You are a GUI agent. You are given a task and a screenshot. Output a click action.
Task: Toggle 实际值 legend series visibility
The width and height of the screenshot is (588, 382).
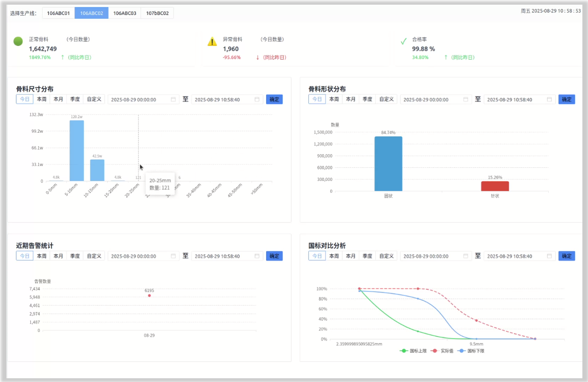click(x=443, y=351)
